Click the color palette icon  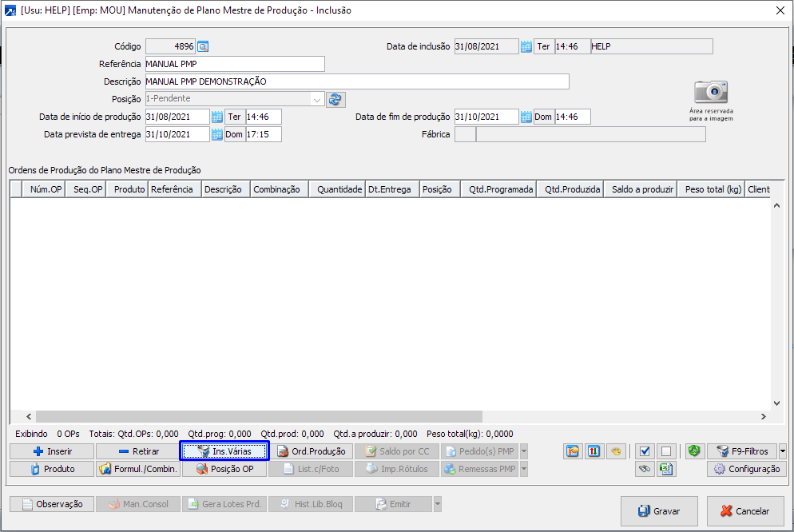[x=616, y=451]
